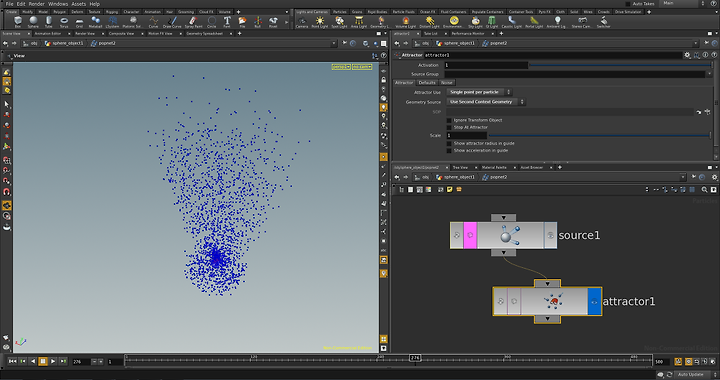Expand the network editor path dropdown
Screen dimensions: 720x380
683,177
